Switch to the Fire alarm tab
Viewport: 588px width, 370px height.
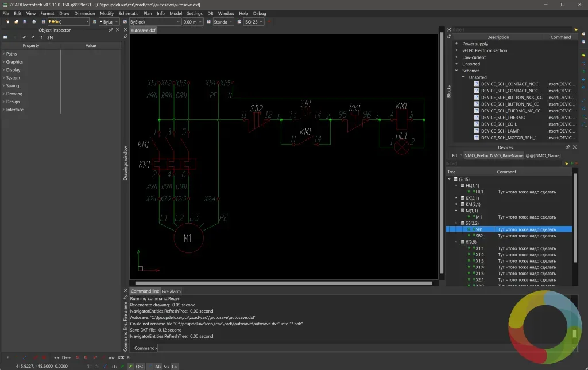pyautogui.click(x=171, y=291)
